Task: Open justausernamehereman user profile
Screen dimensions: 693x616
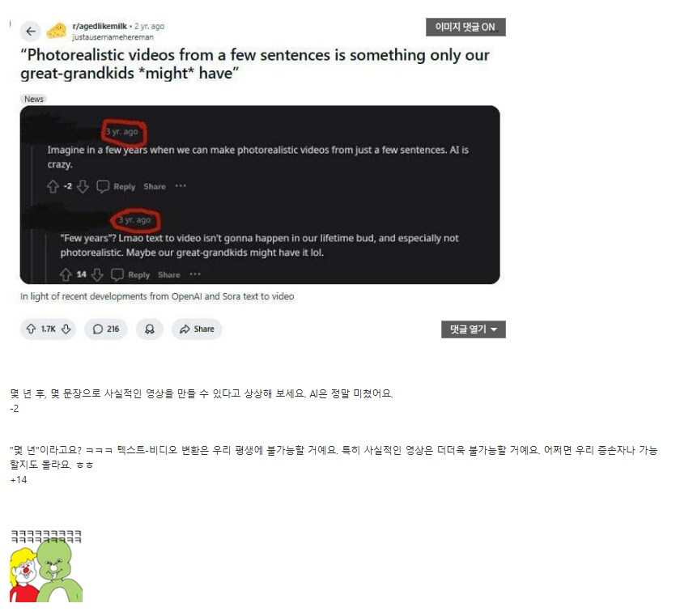Action: (x=113, y=37)
